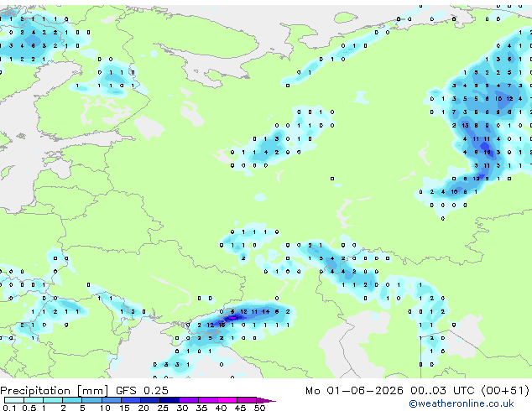Viewport: 532px width, 411px height.
Task: Click the '00..03 UTC' time range
Action: 442,391
